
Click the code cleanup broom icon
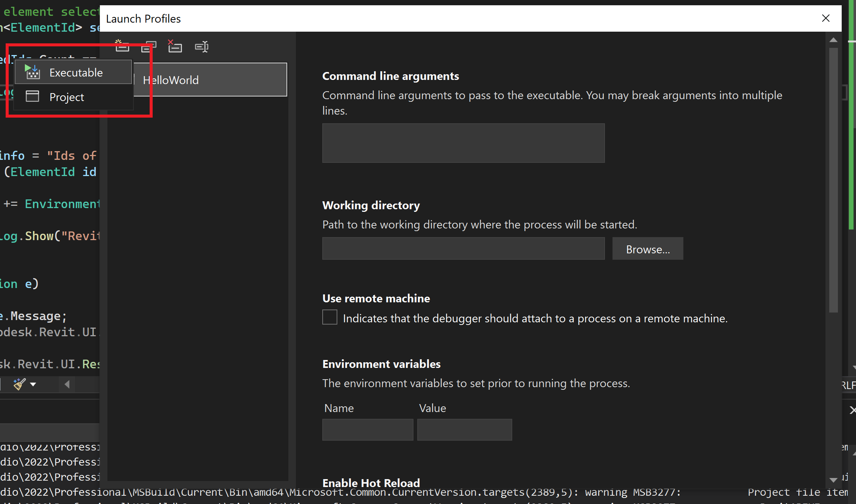click(x=19, y=384)
